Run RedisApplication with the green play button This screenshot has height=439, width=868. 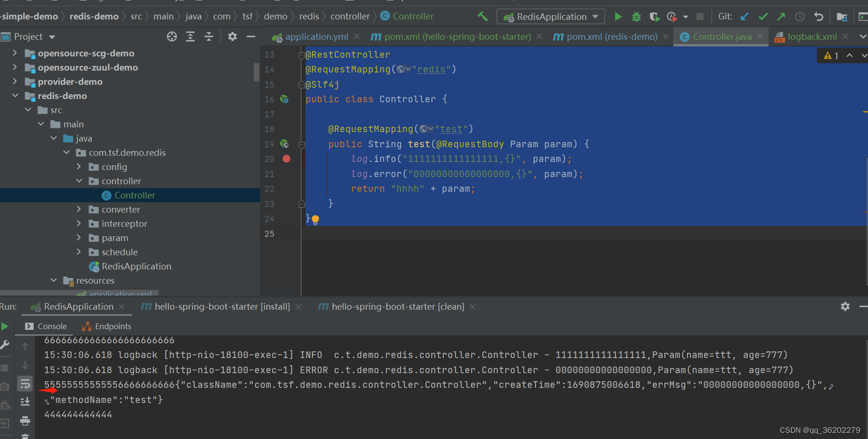pos(618,17)
